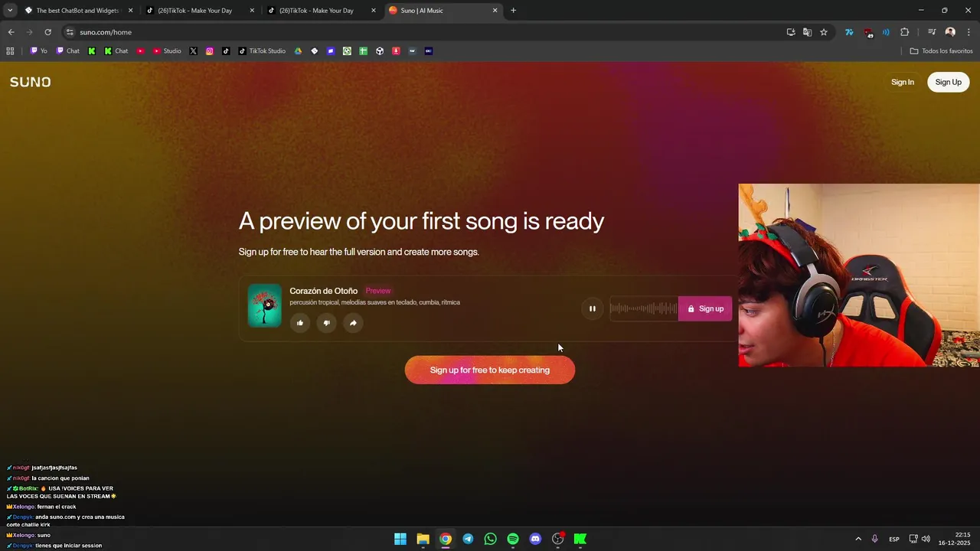Open OBS Studio from taskbar
This screenshot has height=551, width=980.
[557, 539]
